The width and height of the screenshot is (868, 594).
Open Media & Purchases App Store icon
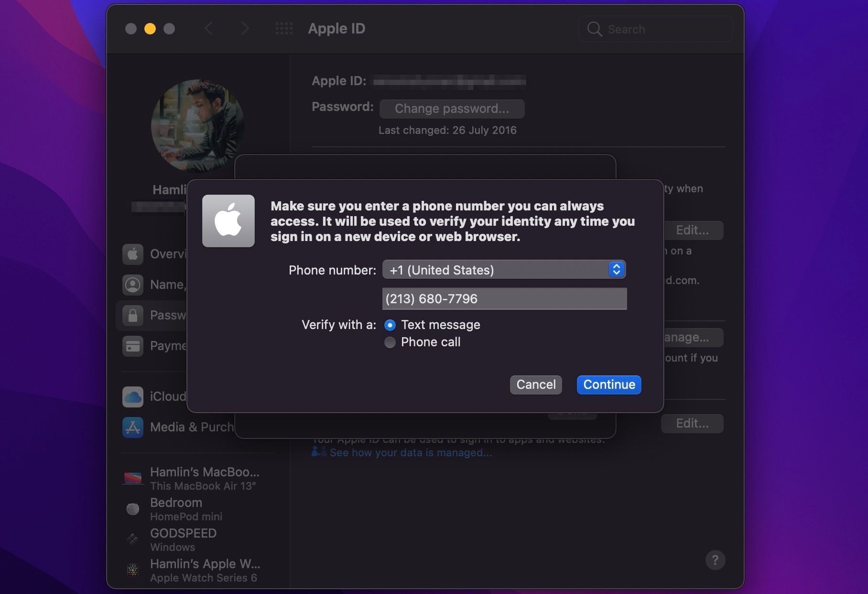pos(133,427)
